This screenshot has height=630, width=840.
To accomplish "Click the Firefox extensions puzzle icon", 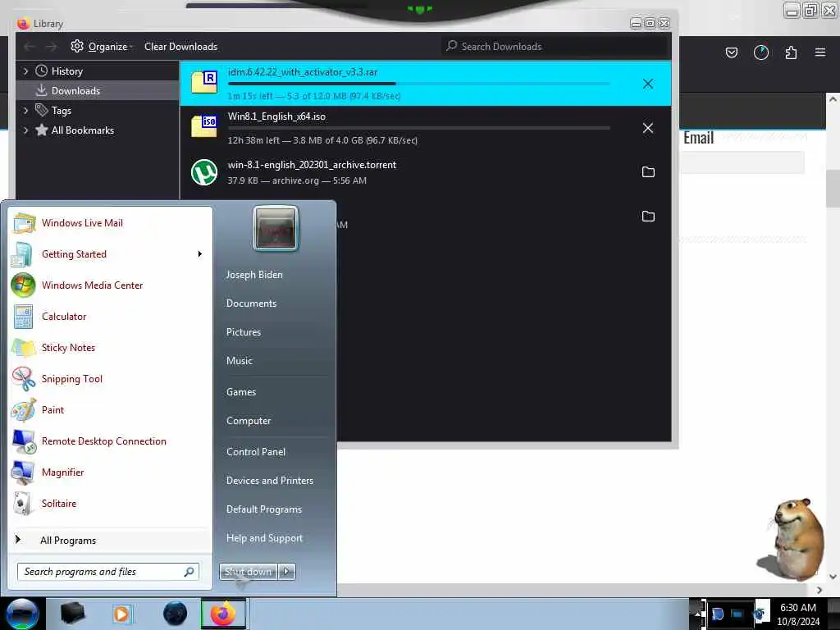I will tap(791, 52).
